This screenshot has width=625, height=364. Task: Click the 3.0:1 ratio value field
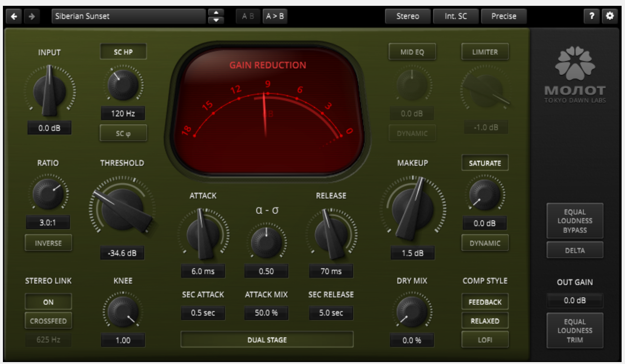pos(48,223)
